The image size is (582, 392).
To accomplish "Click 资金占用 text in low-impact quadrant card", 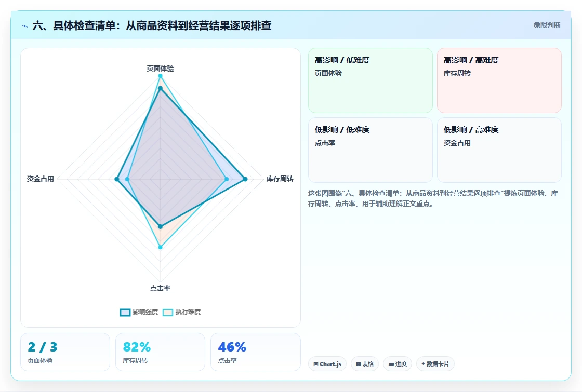I will pyautogui.click(x=457, y=143).
